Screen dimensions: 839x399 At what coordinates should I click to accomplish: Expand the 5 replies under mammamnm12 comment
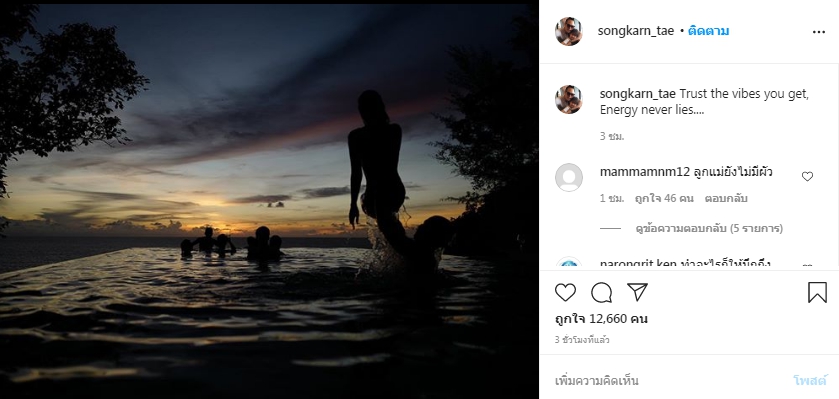pos(709,228)
